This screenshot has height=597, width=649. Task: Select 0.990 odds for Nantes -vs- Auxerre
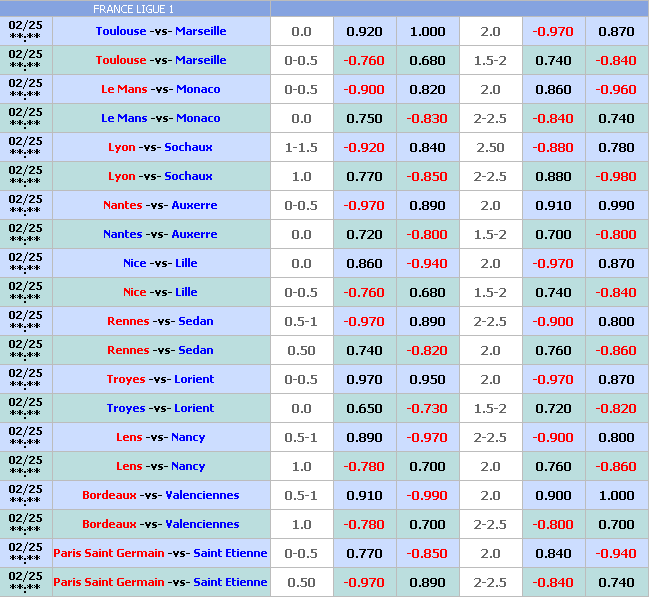616,205
